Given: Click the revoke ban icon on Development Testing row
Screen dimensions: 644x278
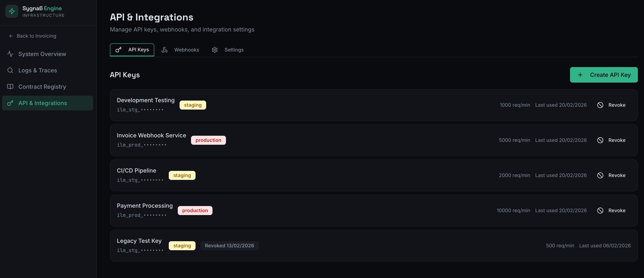Looking at the screenshot, I should [601, 105].
